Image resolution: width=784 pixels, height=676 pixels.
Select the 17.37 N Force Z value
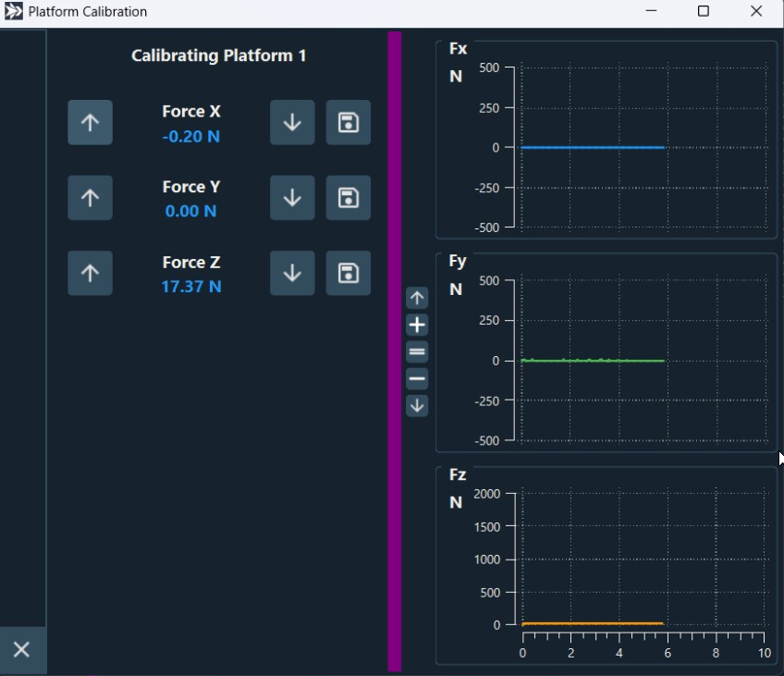191,287
